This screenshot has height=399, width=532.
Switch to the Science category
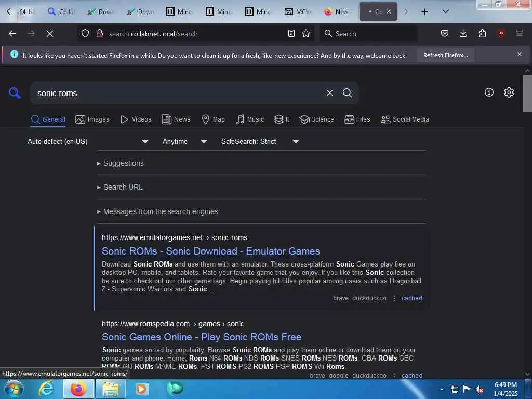[316, 119]
